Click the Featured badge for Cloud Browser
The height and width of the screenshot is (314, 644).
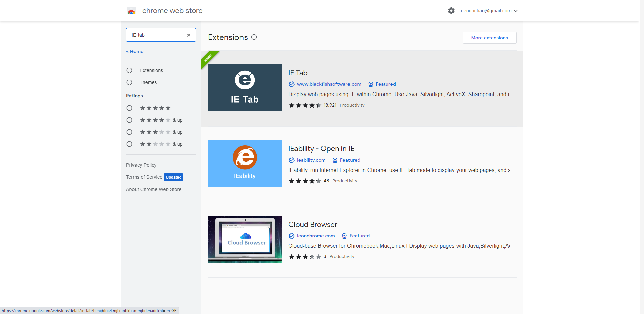click(x=356, y=236)
